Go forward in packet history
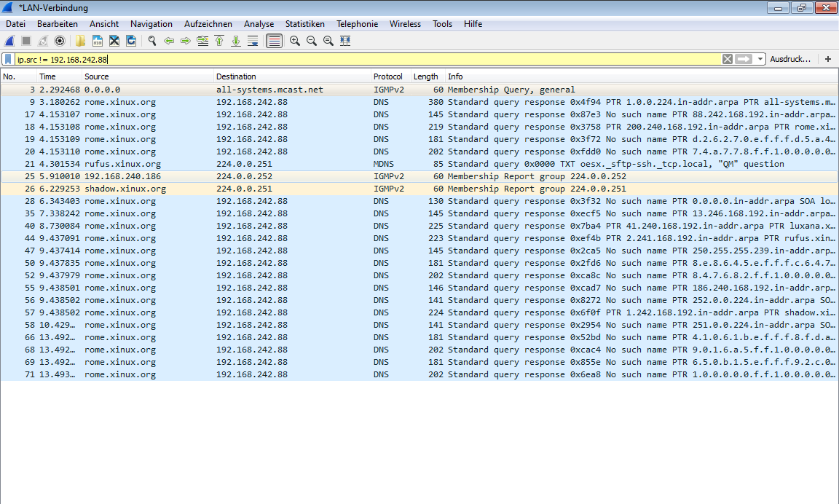This screenshot has width=839, height=504. (186, 41)
